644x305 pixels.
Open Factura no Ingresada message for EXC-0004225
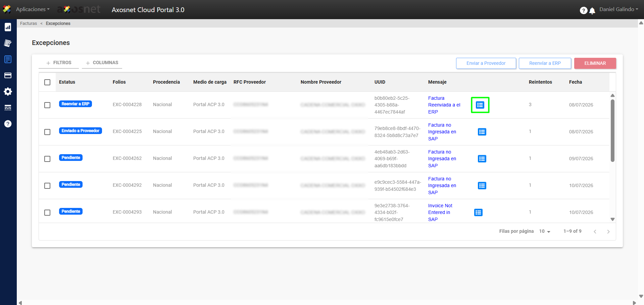[x=442, y=132]
